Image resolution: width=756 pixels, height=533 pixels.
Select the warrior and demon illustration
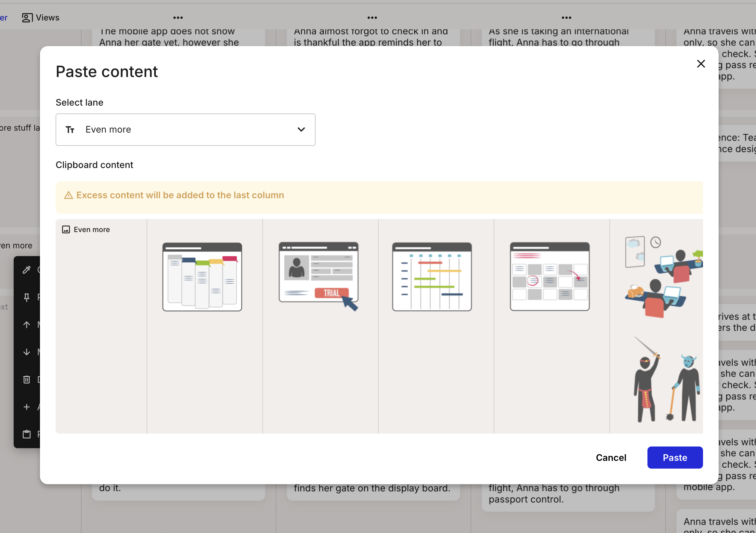click(667, 379)
